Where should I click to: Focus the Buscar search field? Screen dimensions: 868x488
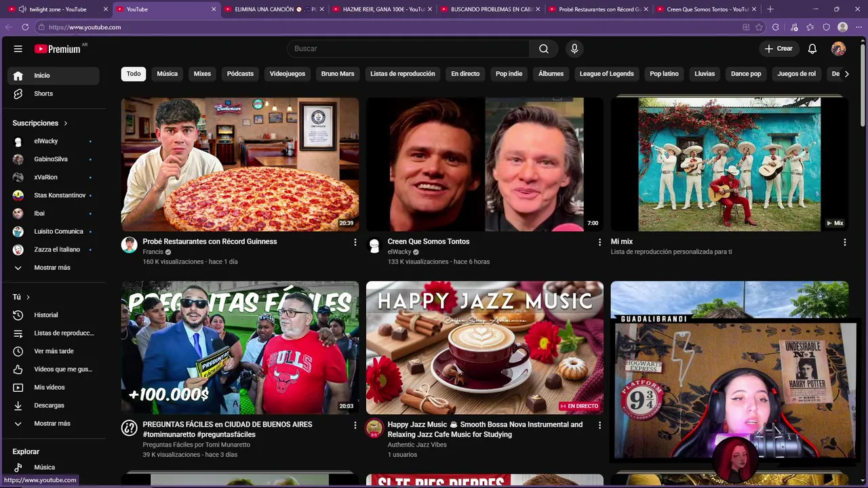[408, 49]
